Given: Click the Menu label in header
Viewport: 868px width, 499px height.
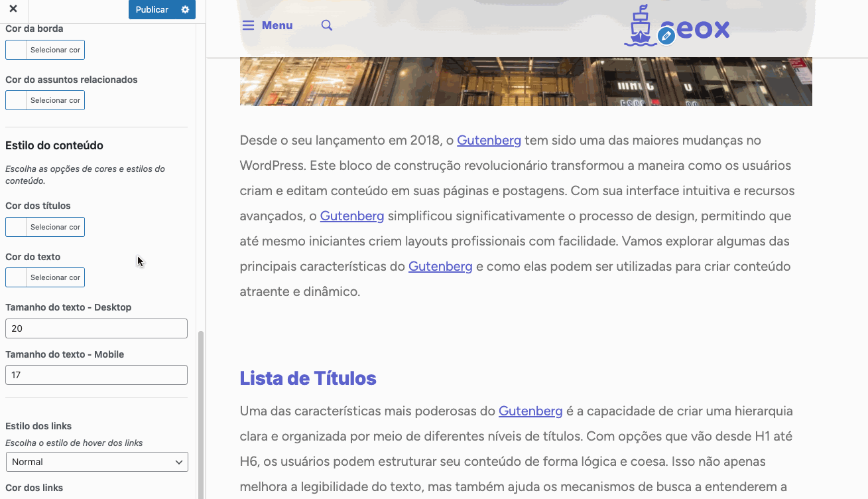Looking at the screenshot, I should [277, 25].
